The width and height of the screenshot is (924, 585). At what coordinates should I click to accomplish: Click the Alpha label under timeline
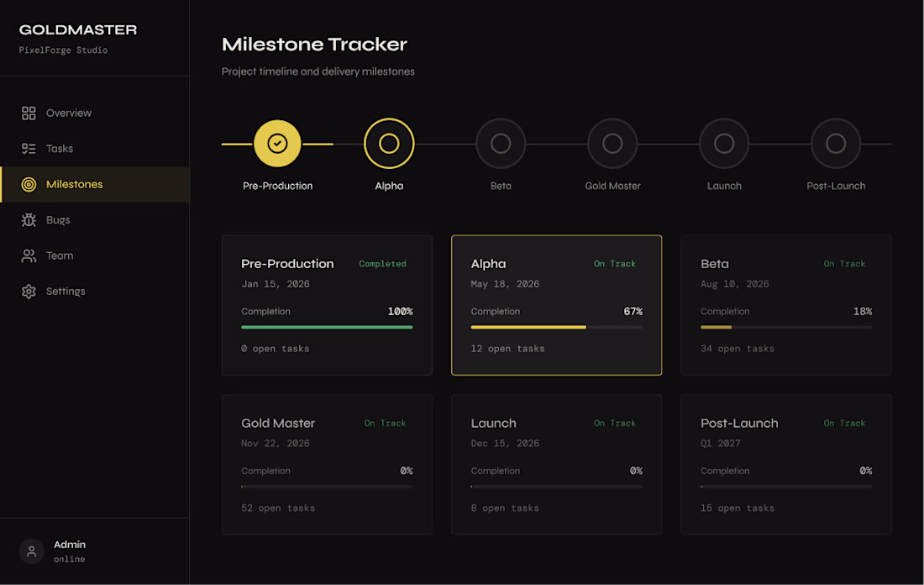[389, 186]
